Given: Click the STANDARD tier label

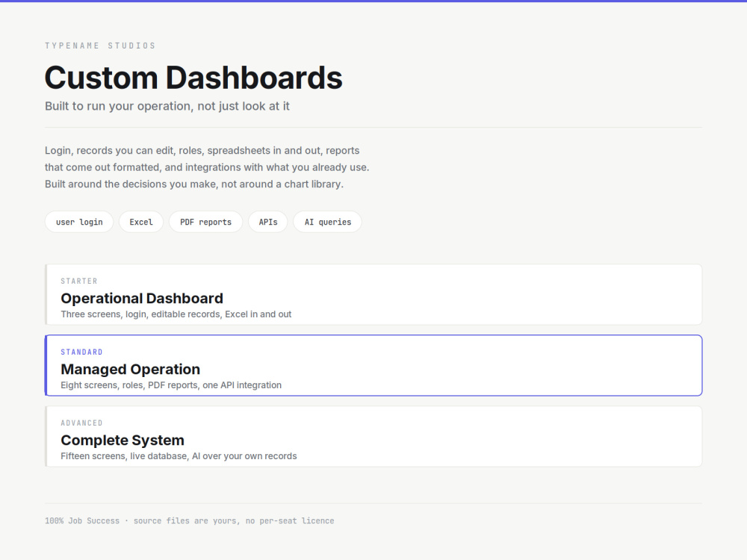Looking at the screenshot, I should (81, 352).
